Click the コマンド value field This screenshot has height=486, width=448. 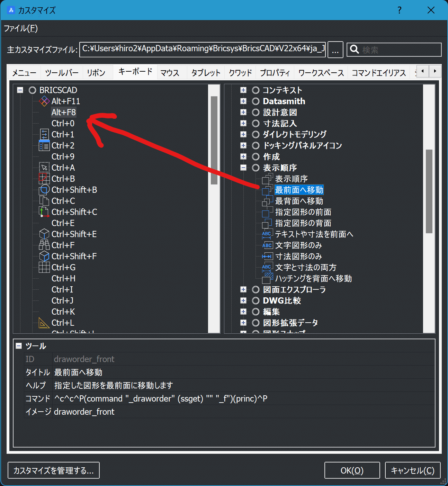click(243, 399)
